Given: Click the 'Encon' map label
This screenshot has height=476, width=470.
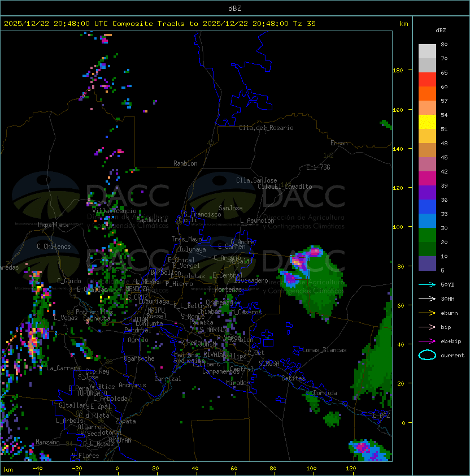Looking at the screenshot, I should click(x=339, y=143).
